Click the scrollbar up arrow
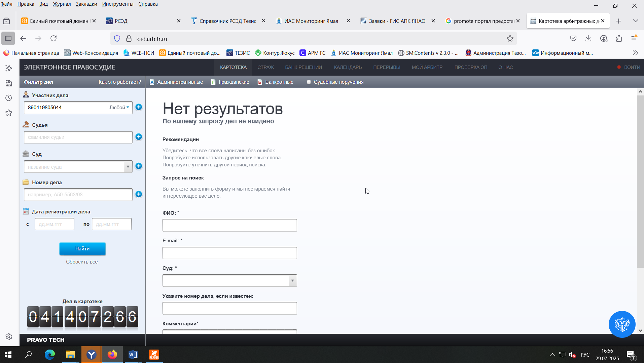Screen dimensions: 644x363 click(x=640, y=91)
